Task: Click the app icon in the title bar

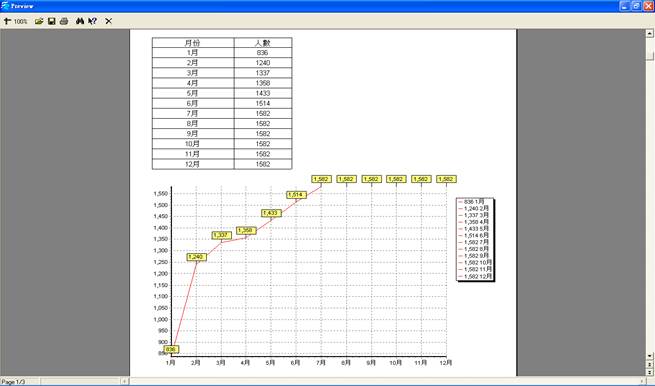Action: pos(5,6)
